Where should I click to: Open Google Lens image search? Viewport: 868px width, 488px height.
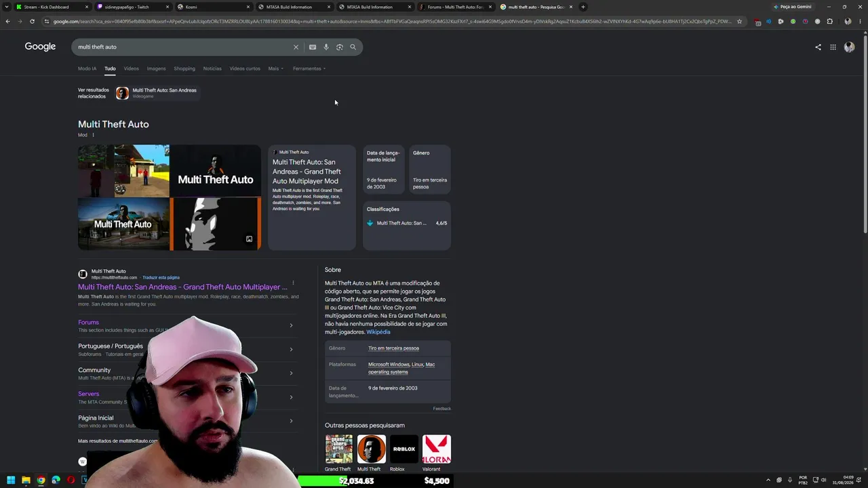(340, 47)
